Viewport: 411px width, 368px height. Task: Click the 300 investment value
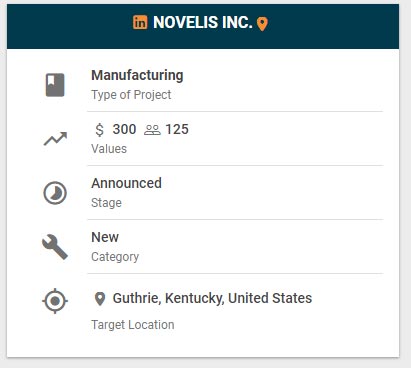point(124,129)
